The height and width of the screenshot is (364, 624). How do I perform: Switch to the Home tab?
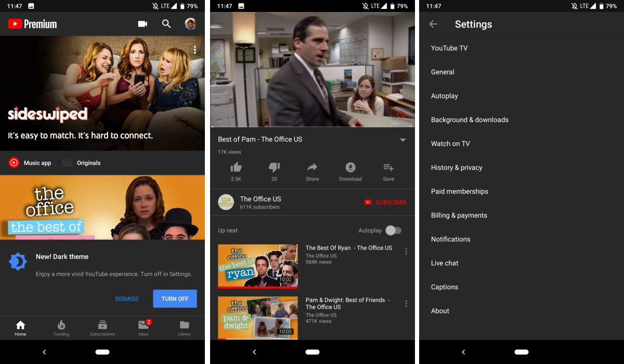[20, 328]
